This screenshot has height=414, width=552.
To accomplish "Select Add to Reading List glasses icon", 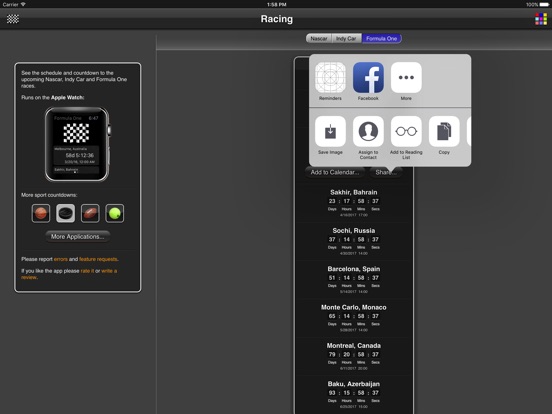I will tap(406, 131).
